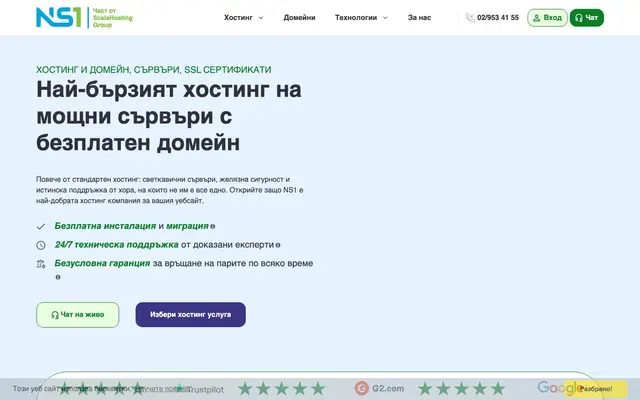The width and height of the screenshot is (640, 400).
Task: Click the user icon in Вход button
Action: click(x=537, y=18)
